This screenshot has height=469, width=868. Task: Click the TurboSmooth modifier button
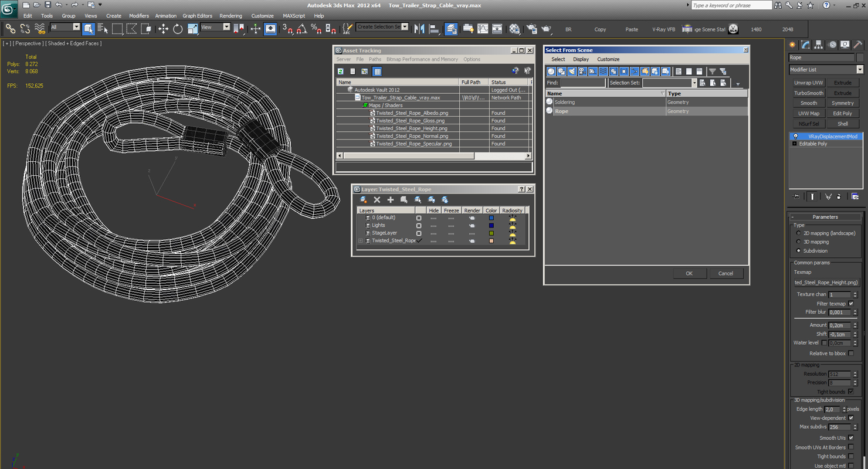809,93
